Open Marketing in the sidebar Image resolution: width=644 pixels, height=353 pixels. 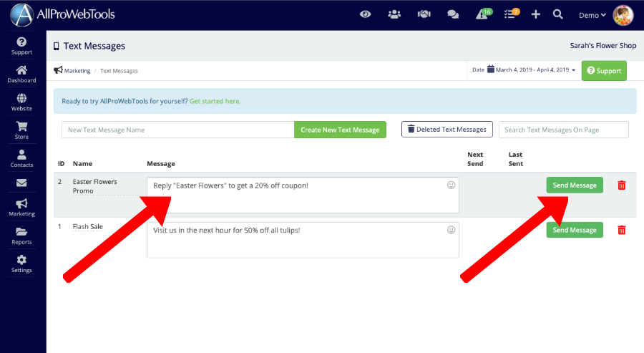coord(21,208)
